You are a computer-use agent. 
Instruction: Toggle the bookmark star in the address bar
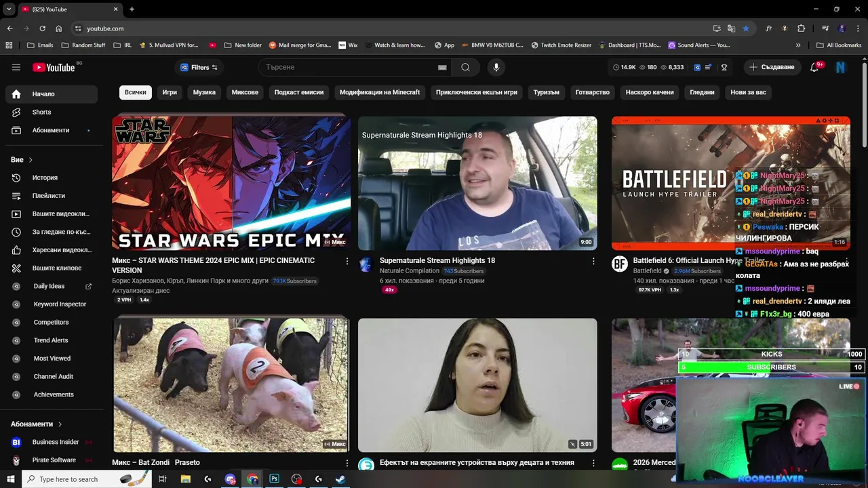(x=746, y=28)
